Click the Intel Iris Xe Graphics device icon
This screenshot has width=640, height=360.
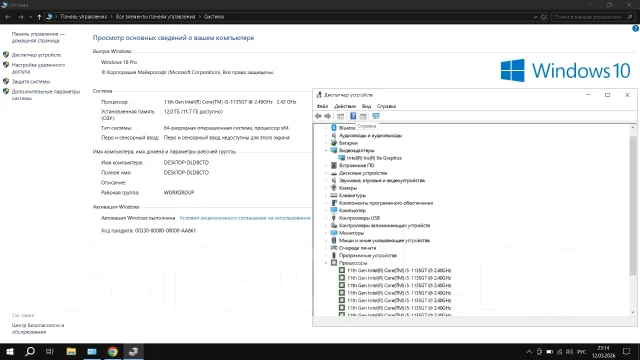(342, 158)
